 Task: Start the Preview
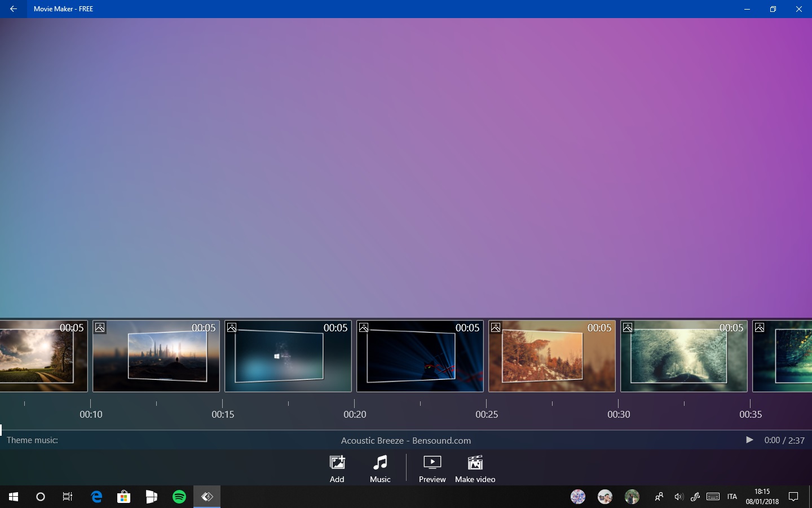click(x=432, y=469)
